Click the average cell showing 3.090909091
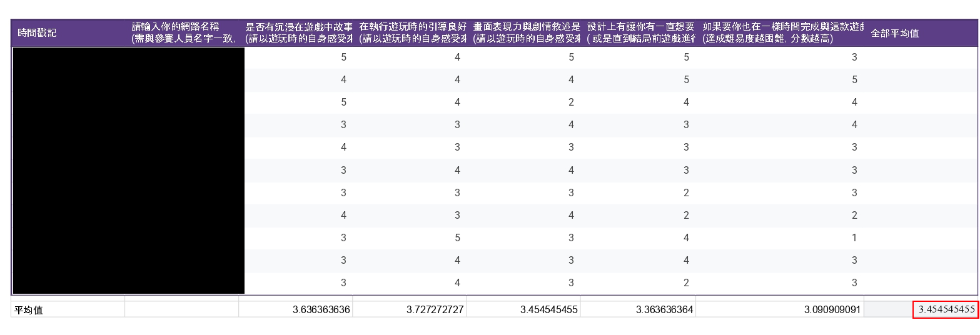Screen dimensions: 980x335 [780, 309]
